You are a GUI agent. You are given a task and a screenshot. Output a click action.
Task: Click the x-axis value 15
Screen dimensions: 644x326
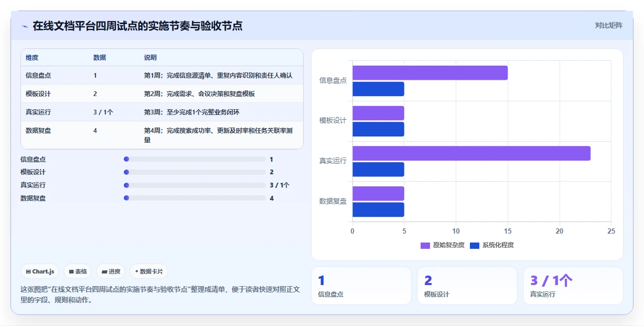[508, 231]
